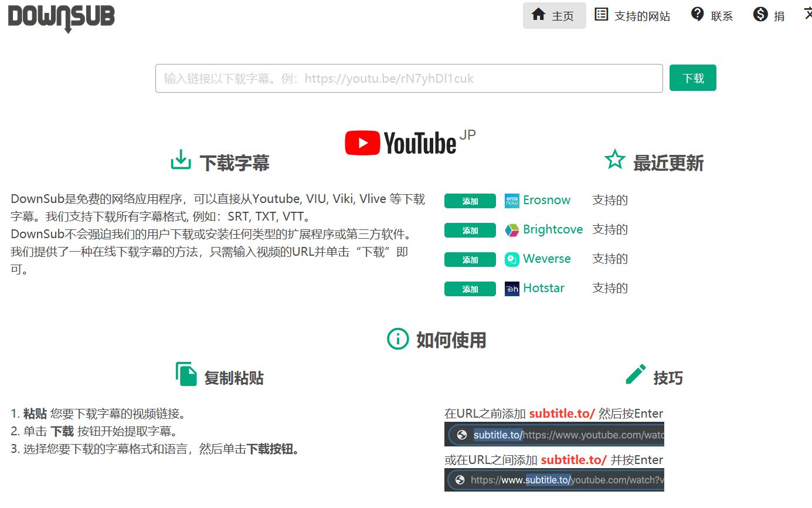Click the Hotstar site icon
812x508 pixels.
click(x=512, y=289)
